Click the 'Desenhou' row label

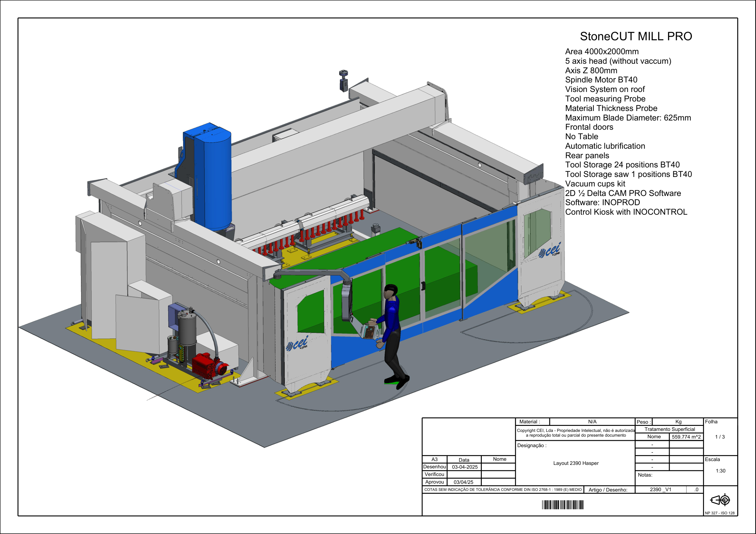click(x=434, y=467)
